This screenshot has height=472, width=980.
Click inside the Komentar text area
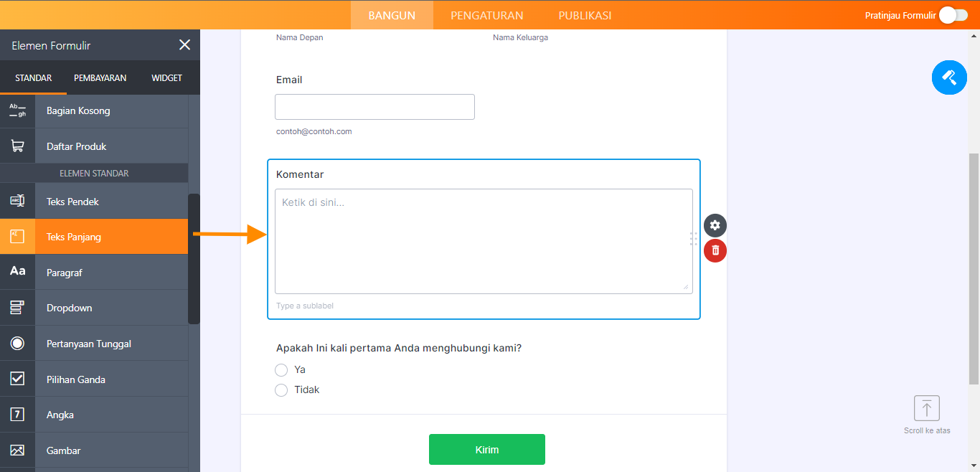[483, 241]
